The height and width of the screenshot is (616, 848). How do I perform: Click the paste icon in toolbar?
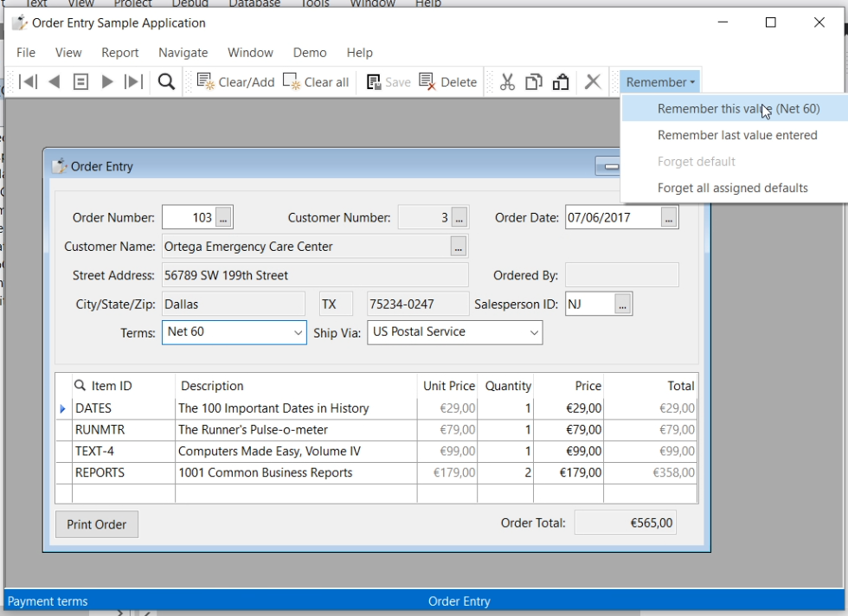[x=561, y=82]
